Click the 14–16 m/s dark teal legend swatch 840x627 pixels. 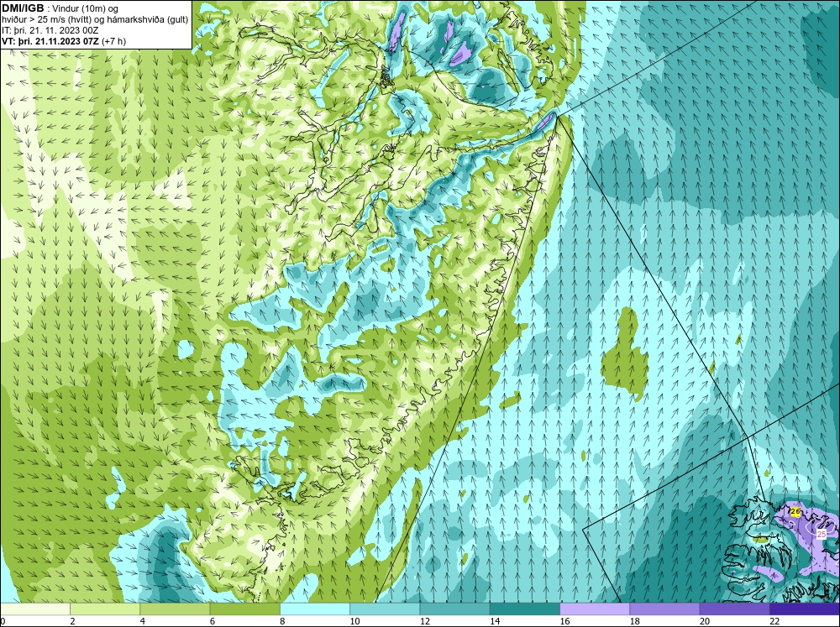point(525,609)
